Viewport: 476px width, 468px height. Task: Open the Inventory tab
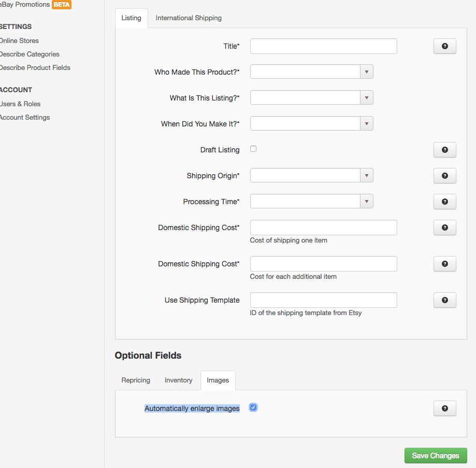pos(179,380)
